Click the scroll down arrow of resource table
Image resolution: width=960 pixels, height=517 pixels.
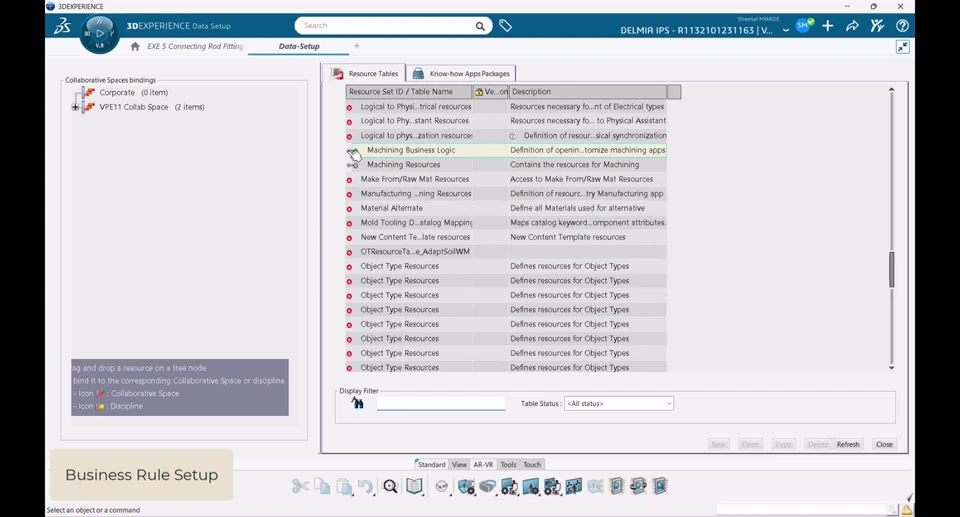click(x=891, y=368)
